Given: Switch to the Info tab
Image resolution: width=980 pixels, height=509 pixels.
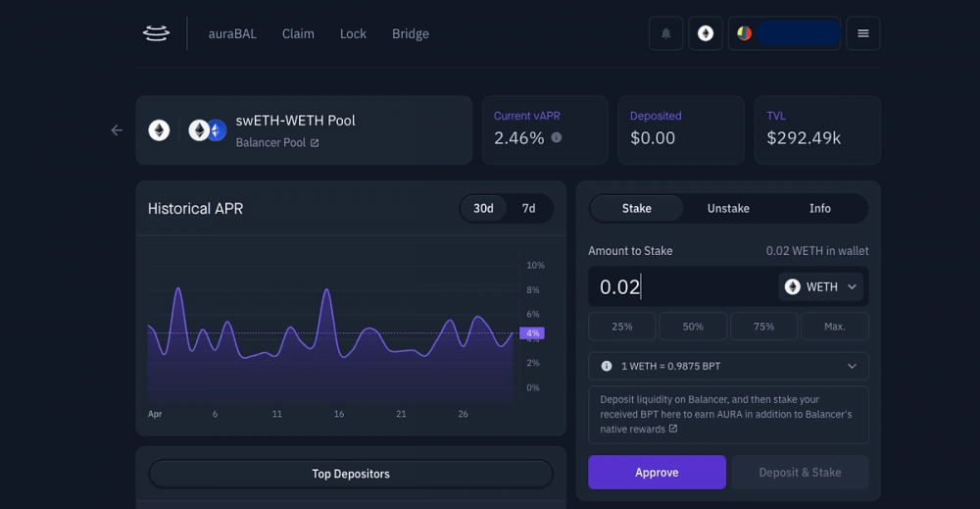Looking at the screenshot, I should [x=820, y=208].
